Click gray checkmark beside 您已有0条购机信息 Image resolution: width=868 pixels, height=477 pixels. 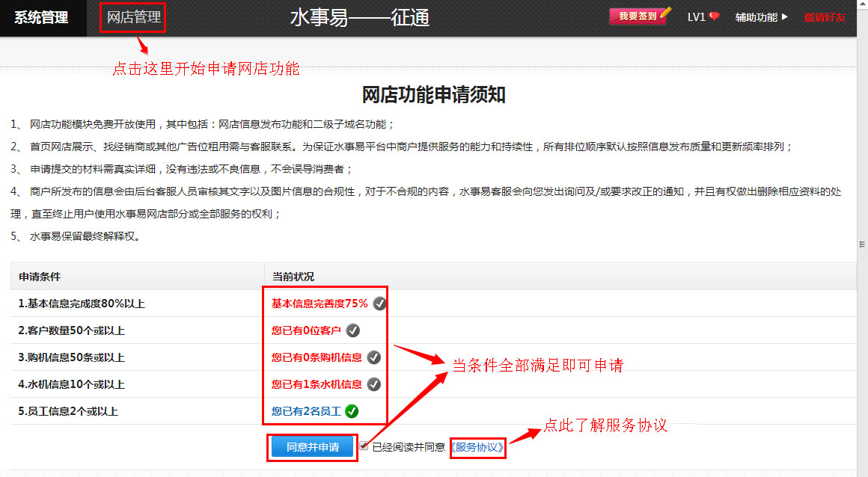point(374,357)
